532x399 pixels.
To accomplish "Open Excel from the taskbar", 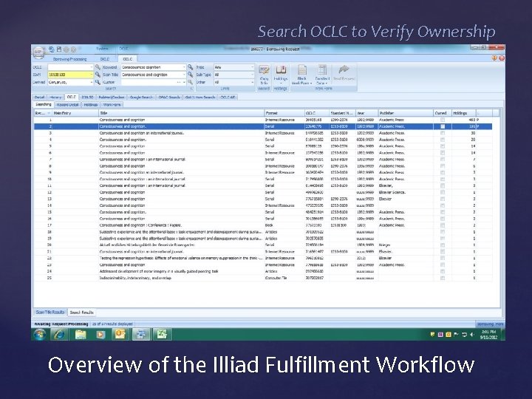I will (162, 335).
